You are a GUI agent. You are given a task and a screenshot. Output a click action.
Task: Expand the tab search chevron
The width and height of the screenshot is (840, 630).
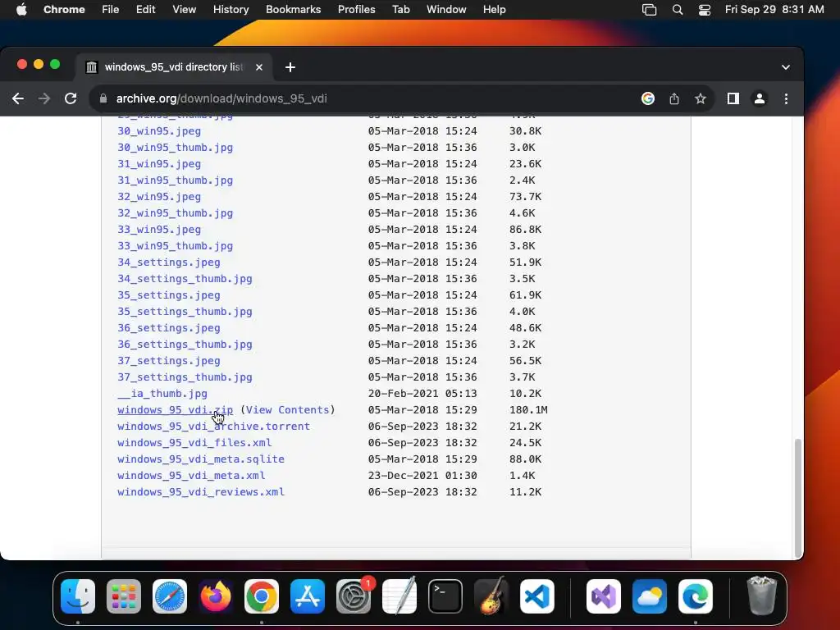[785, 67]
